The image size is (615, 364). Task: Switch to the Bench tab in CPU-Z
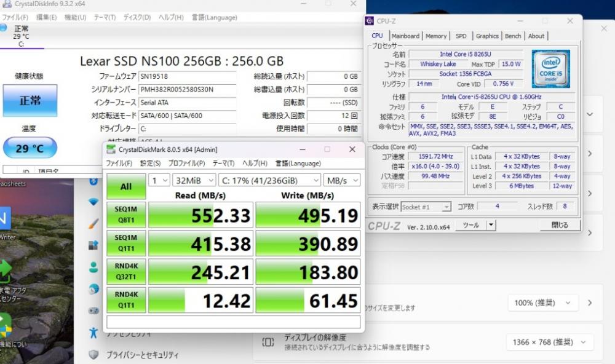pos(513,36)
